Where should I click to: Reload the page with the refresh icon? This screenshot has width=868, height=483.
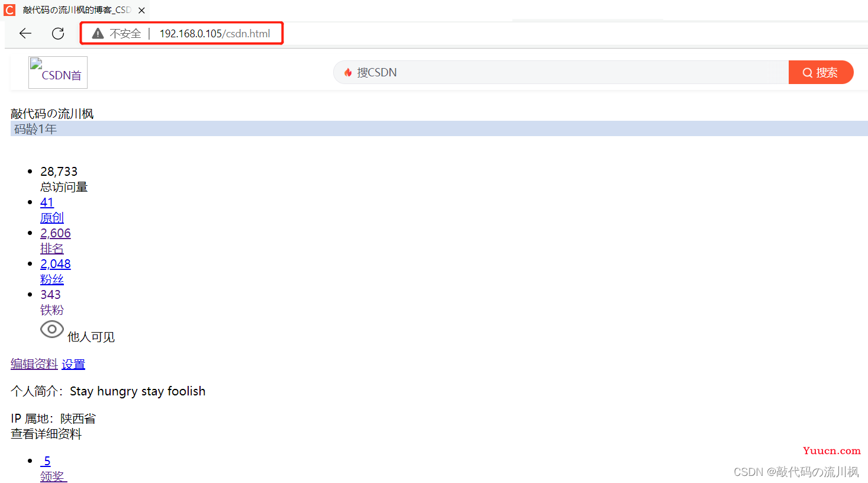pos(58,34)
